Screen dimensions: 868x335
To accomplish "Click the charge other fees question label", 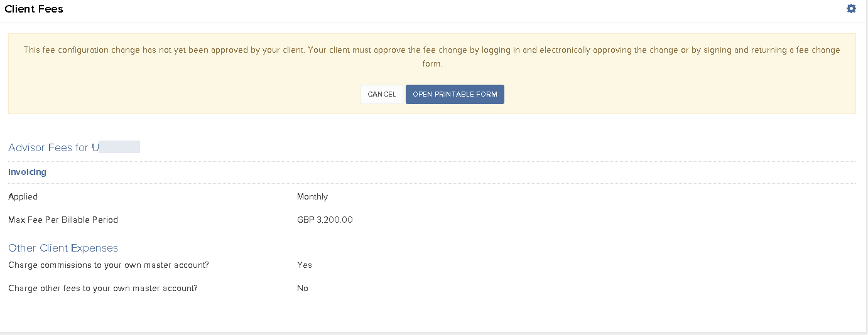I will [103, 288].
